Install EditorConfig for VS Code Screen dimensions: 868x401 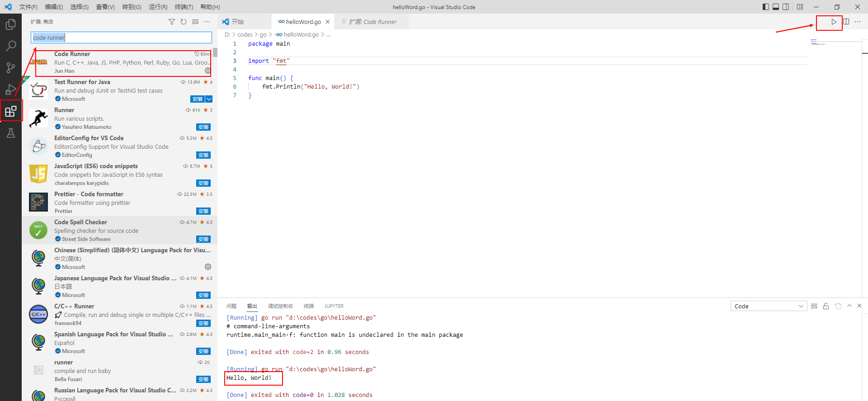click(x=203, y=155)
